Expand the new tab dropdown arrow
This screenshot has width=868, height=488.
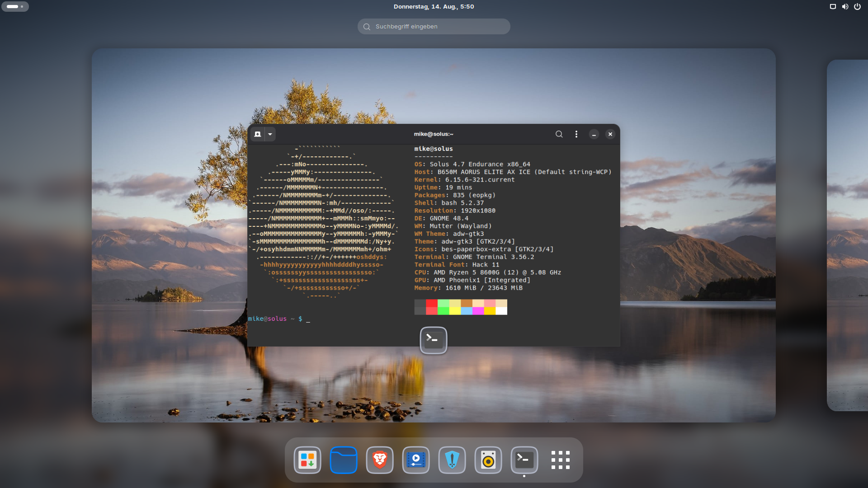tap(270, 134)
